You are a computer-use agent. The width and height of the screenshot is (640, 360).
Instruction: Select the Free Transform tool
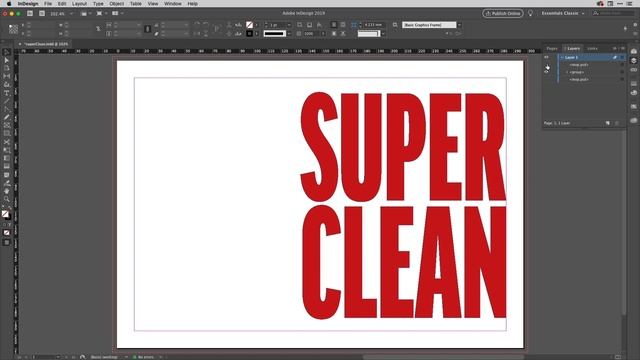pos(7,150)
